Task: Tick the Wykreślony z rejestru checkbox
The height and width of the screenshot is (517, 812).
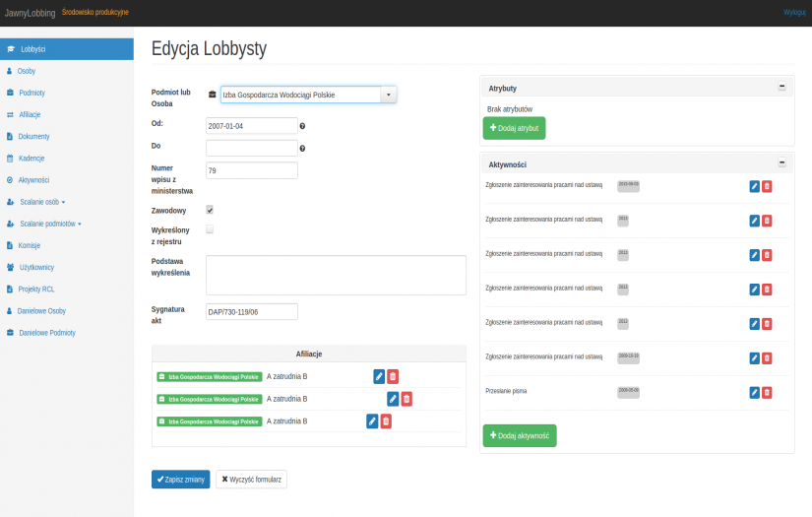Action: 210,229
